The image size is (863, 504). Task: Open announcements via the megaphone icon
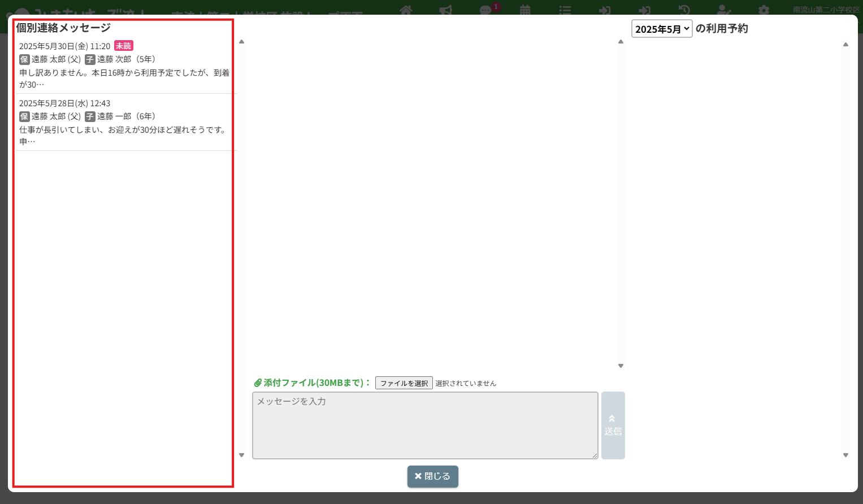[x=446, y=10]
